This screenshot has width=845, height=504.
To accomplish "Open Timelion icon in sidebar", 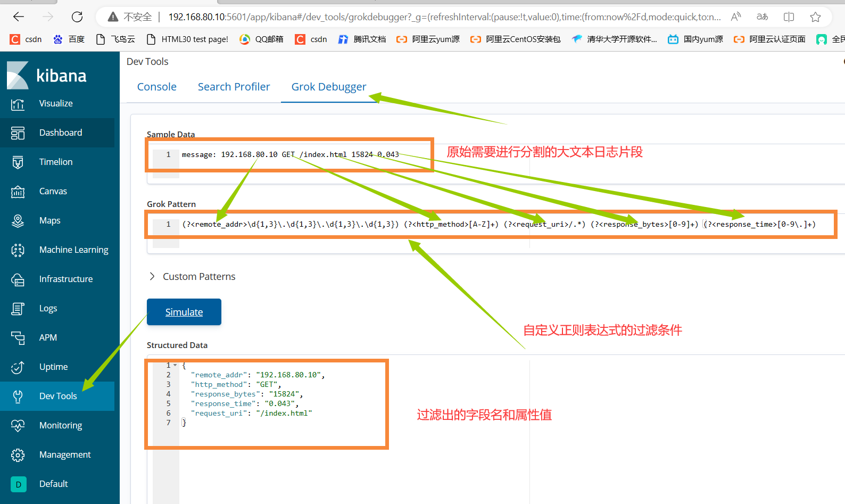I will coord(18,162).
